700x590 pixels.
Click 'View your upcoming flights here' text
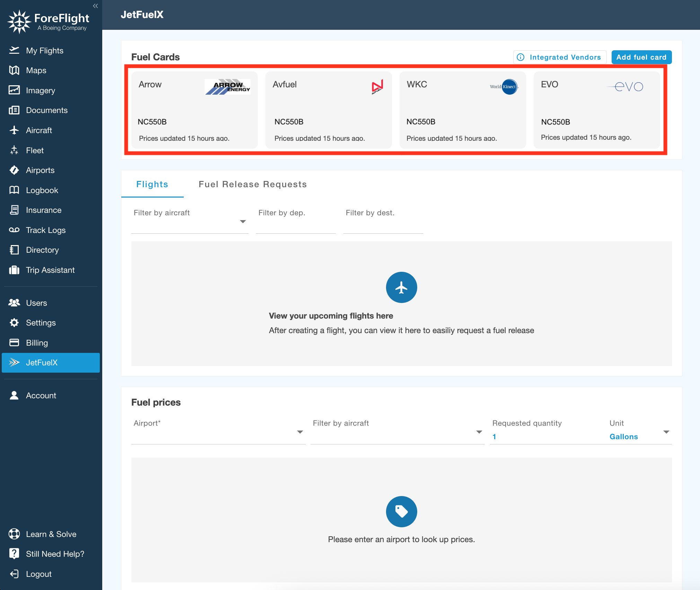coord(331,316)
